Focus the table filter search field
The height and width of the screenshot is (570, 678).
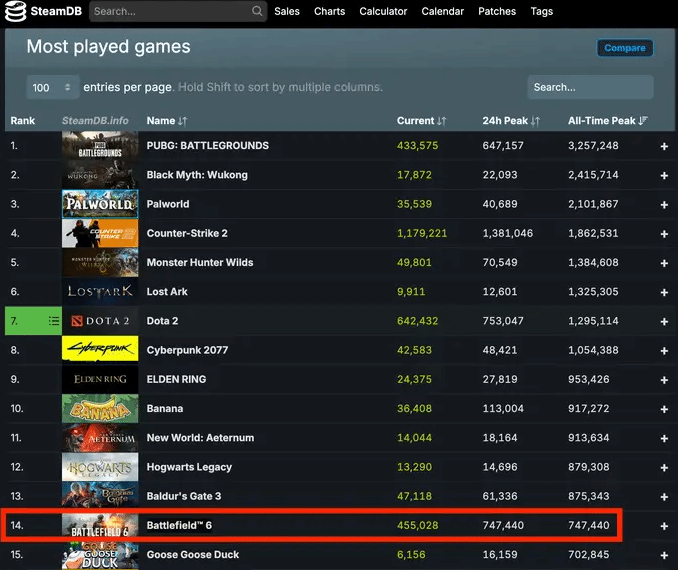[x=590, y=87]
